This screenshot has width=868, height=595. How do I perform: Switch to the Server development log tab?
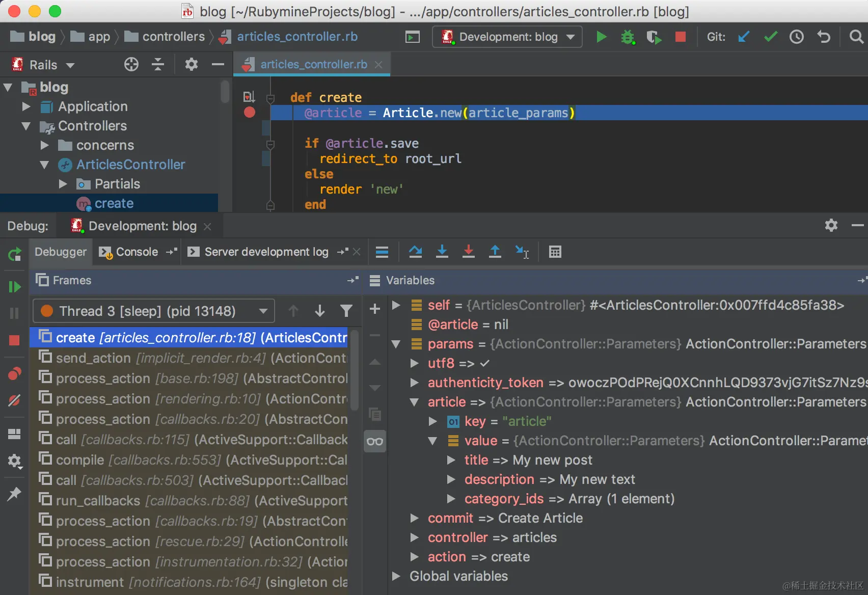point(266,252)
